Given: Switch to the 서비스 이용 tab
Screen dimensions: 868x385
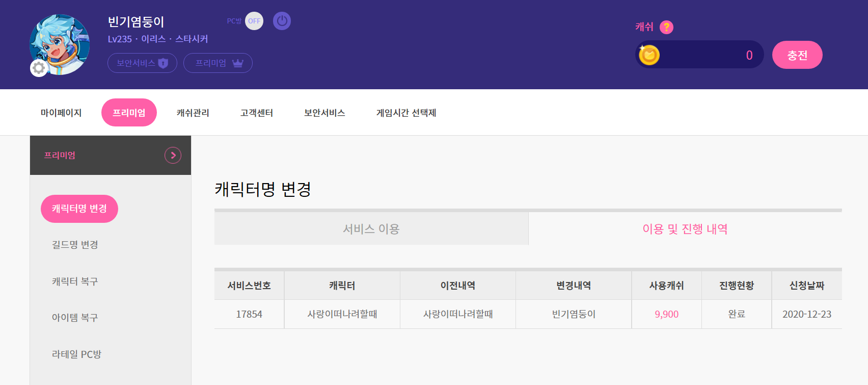Looking at the screenshot, I should click(371, 229).
